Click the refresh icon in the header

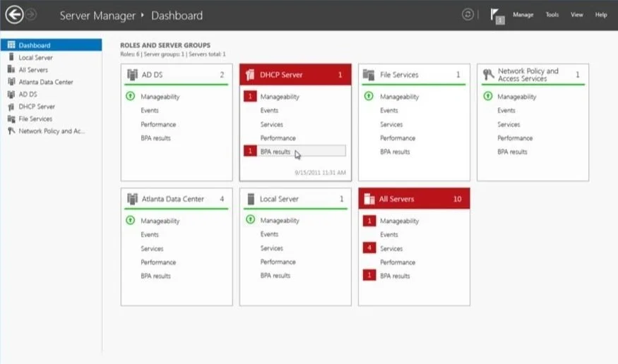(468, 15)
